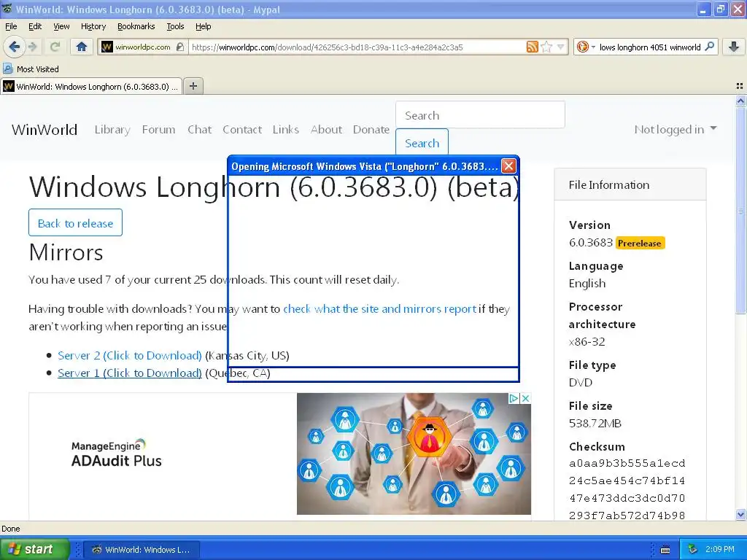Bookmark this page with the star icon
Image resolution: width=747 pixels, height=560 pixels.
[546, 47]
